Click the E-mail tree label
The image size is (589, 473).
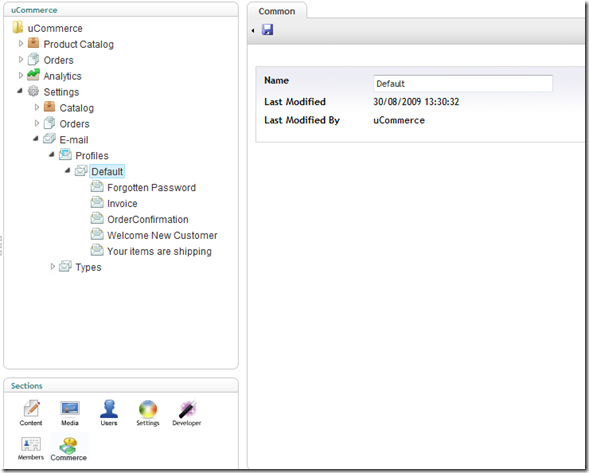(x=74, y=140)
